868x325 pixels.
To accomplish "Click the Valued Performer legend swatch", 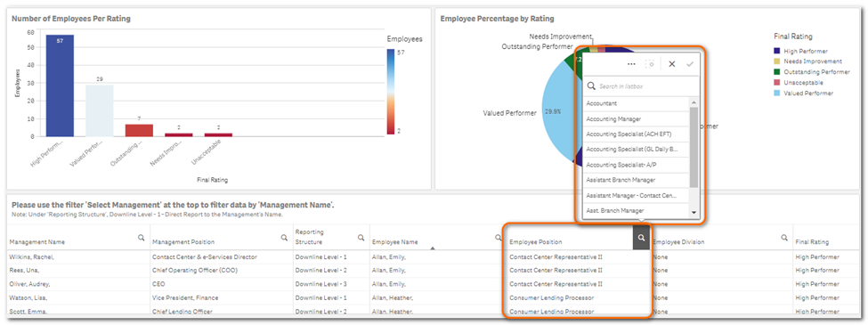I will coord(776,93).
